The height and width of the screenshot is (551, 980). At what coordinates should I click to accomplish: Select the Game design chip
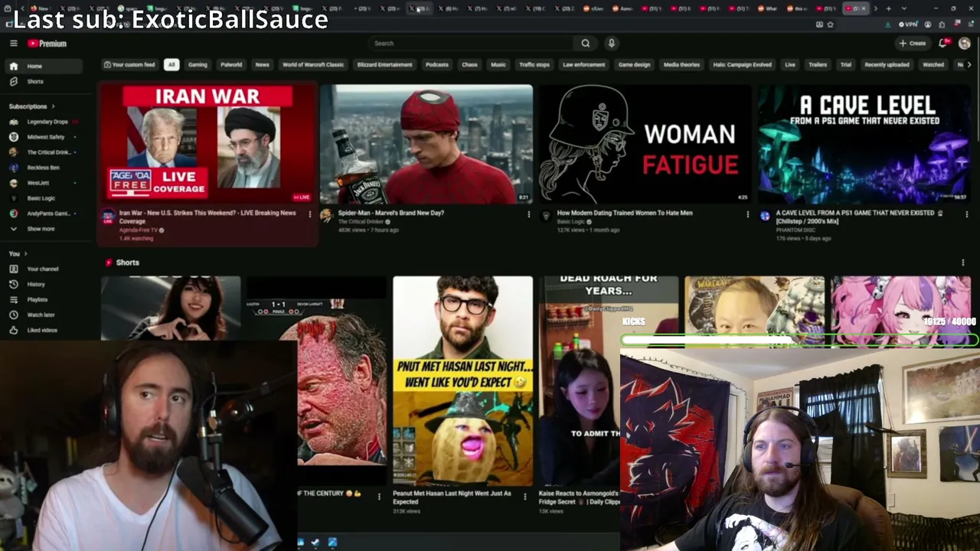635,65
